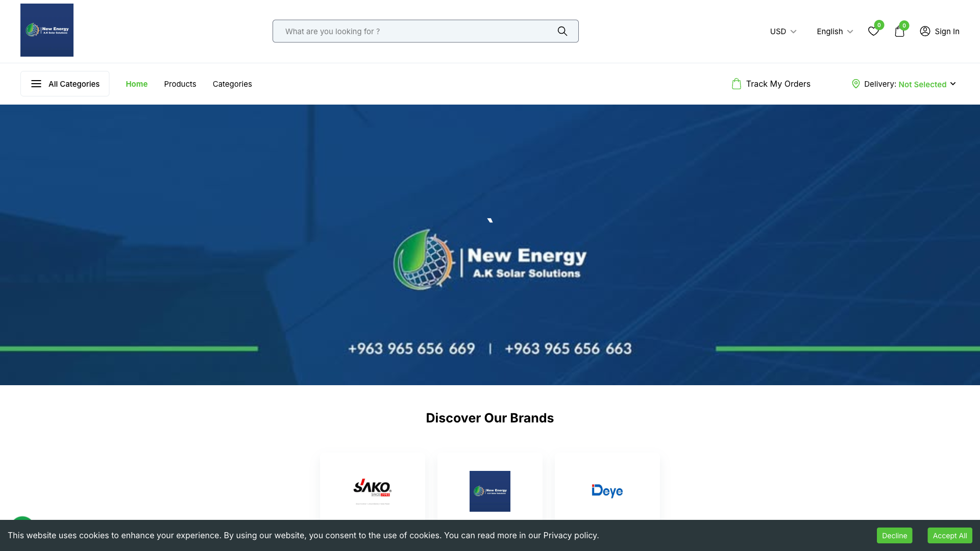
Task: Click Track My Orders link
Action: [778, 84]
